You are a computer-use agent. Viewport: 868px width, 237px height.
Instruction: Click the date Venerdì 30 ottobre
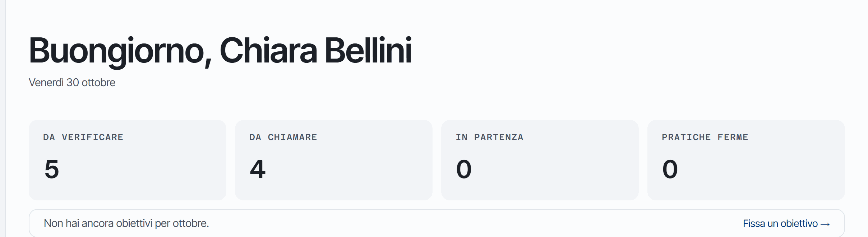[72, 83]
